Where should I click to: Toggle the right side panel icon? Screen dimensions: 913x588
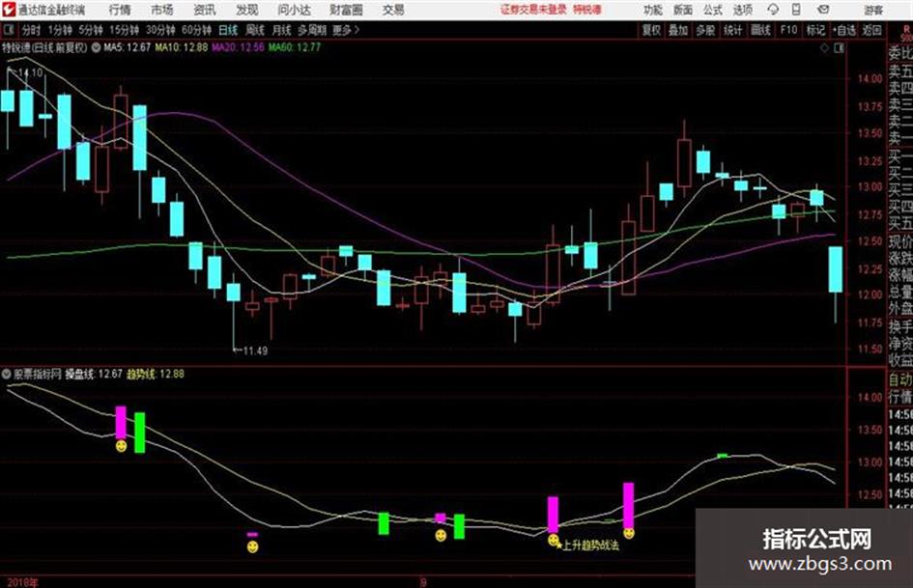[839, 48]
